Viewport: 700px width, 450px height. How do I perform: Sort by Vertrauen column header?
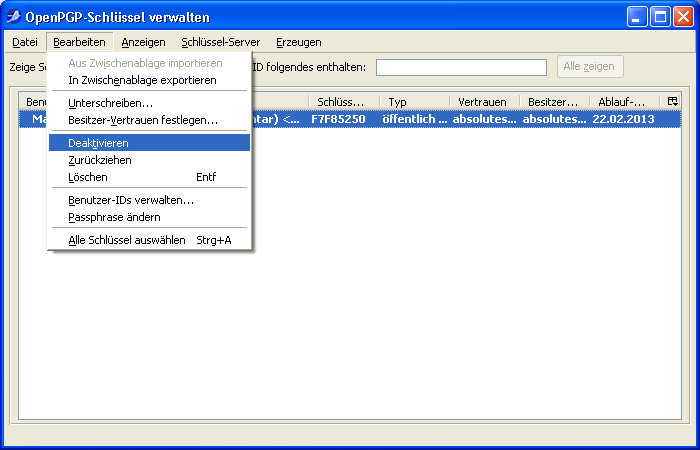point(485,102)
